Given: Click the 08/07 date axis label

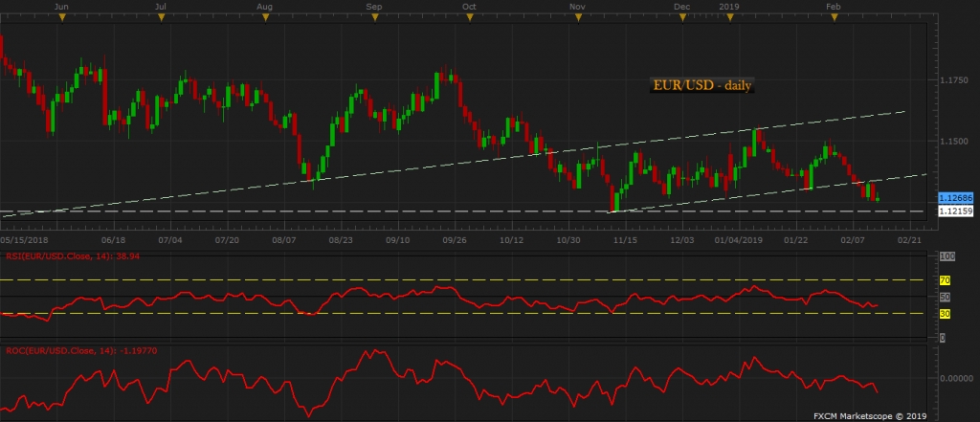Looking at the screenshot, I should click(284, 239).
